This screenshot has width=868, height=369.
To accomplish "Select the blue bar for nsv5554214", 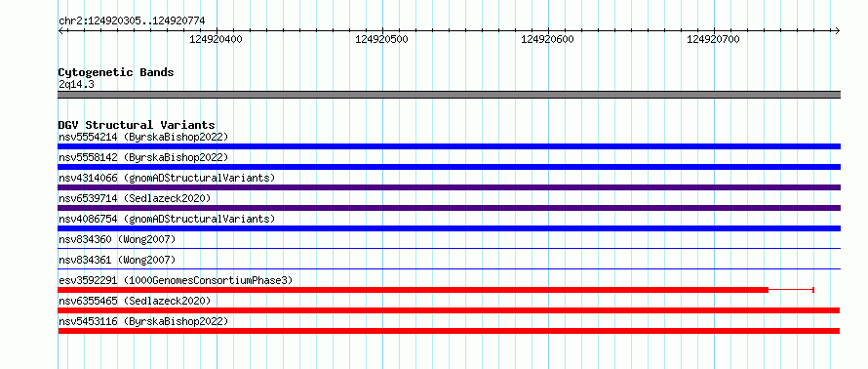I will coord(449,146).
